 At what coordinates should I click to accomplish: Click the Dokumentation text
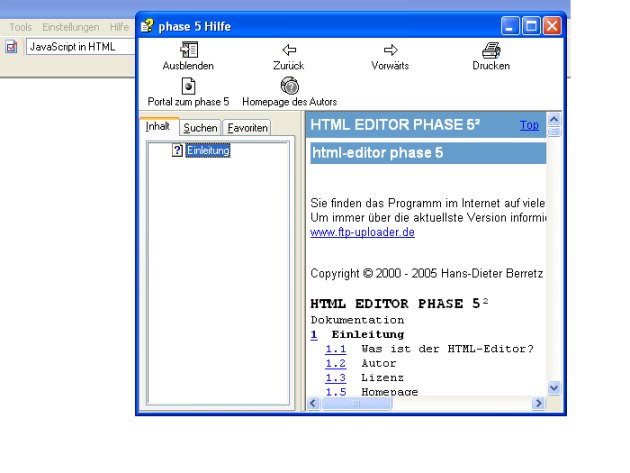tap(357, 320)
